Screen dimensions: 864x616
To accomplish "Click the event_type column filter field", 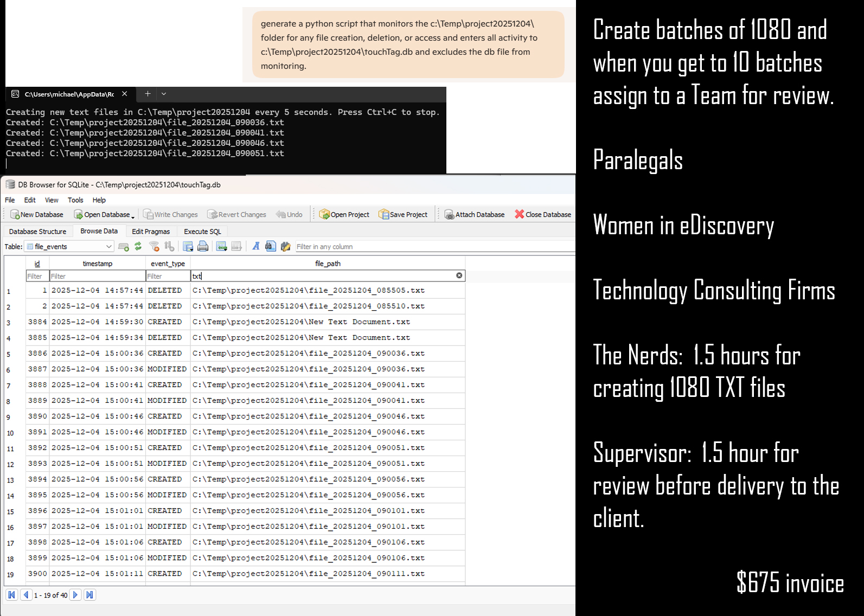I will pos(168,276).
